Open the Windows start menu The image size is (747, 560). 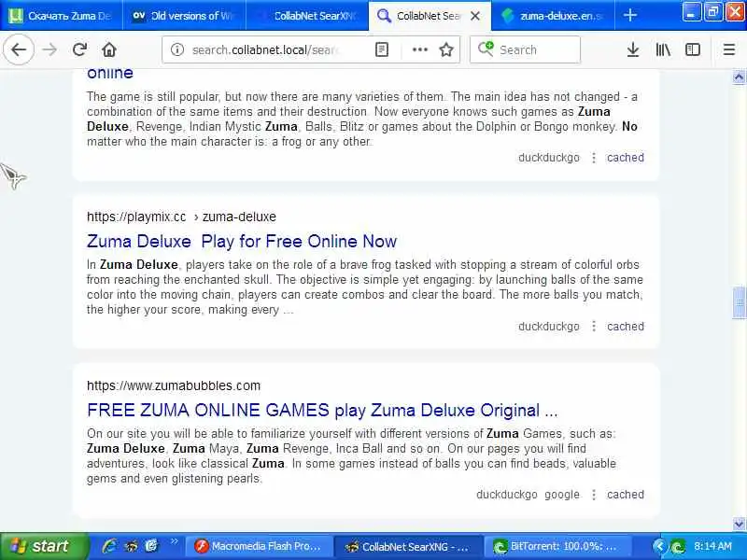[44, 546]
